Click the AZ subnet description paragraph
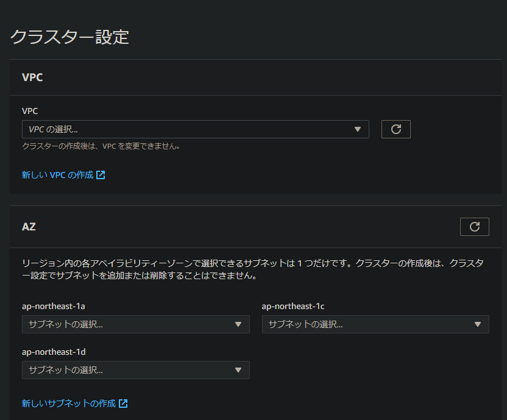The image size is (507, 420). [x=253, y=269]
